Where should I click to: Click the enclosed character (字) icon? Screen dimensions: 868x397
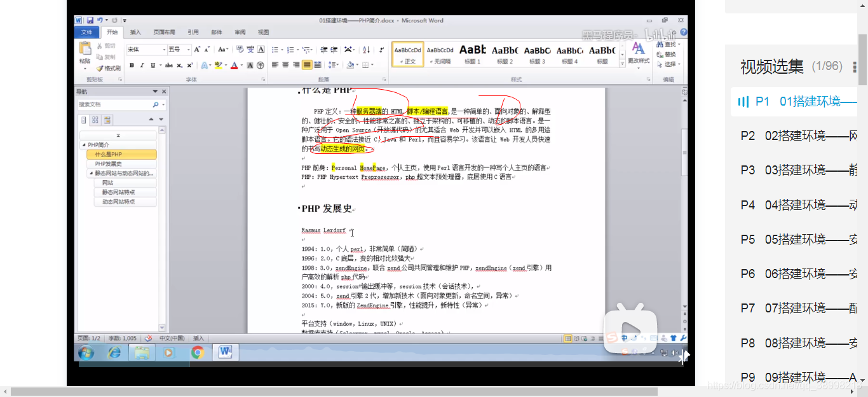[x=260, y=65]
